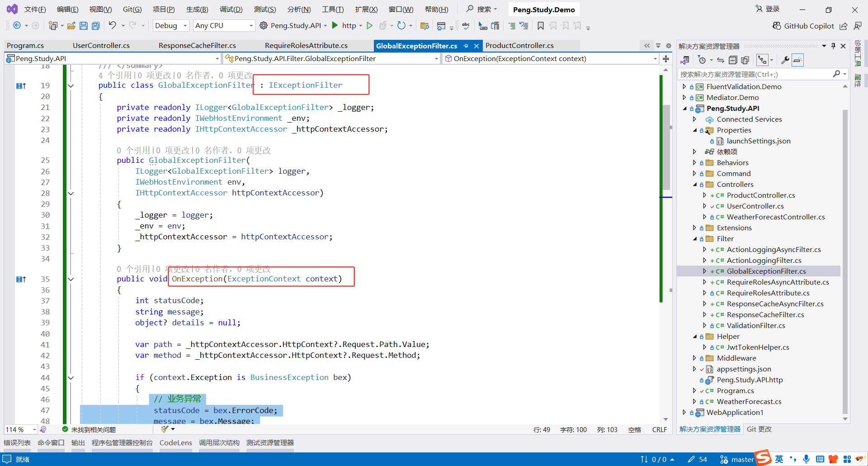
Task: Click the comment-out selected lines icon
Action: [512, 26]
